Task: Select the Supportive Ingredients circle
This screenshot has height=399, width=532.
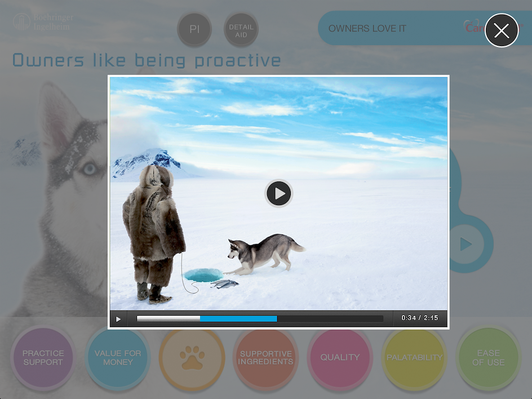Action: [265, 358]
